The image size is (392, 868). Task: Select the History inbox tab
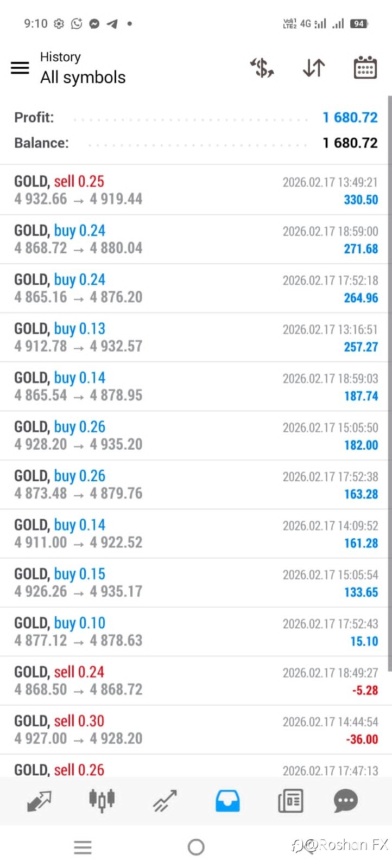point(227,801)
